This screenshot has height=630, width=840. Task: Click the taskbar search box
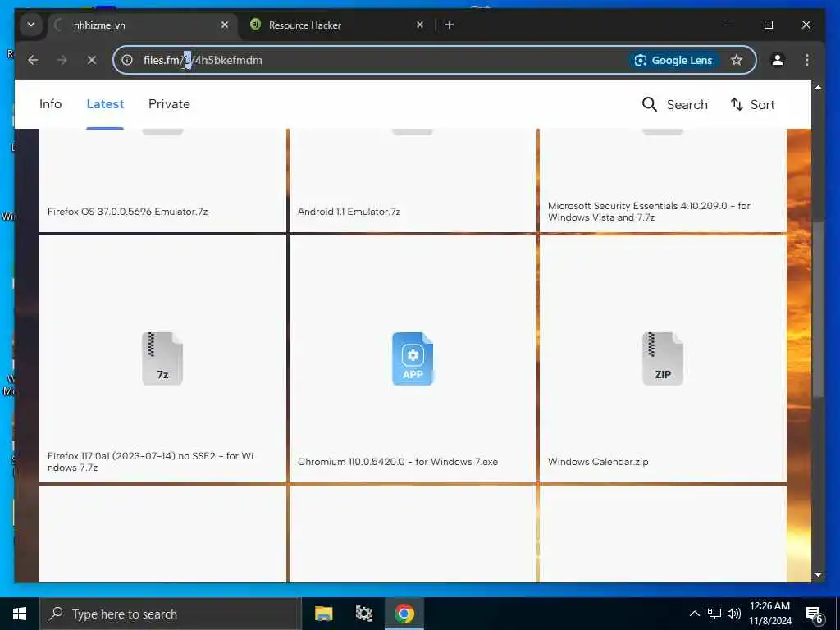click(x=171, y=614)
